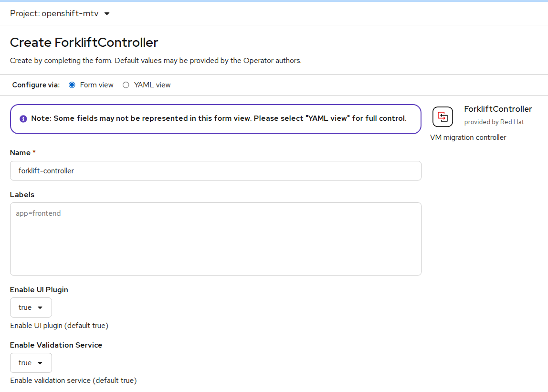The width and height of the screenshot is (548, 392).
Task: Click the "YAML view" label text
Action: (152, 85)
